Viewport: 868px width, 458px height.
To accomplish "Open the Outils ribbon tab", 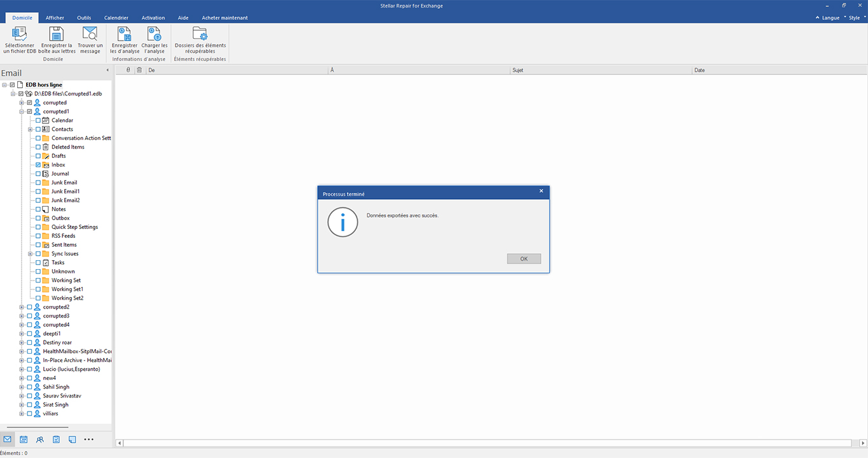I will tap(84, 18).
